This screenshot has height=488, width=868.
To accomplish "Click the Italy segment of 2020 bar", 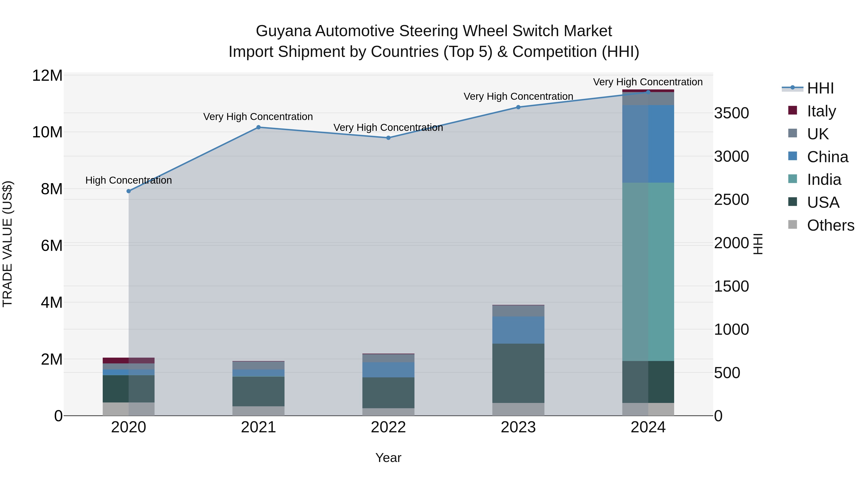I will (x=128, y=360).
